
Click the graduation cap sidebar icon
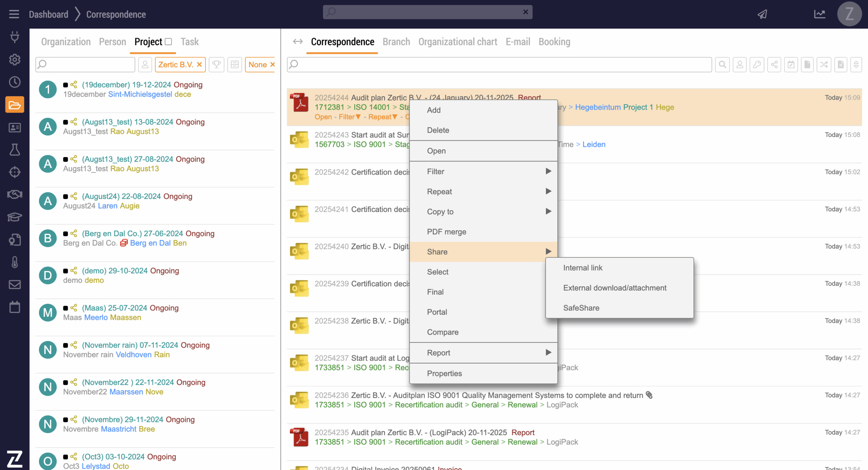[x=15, y=217]
